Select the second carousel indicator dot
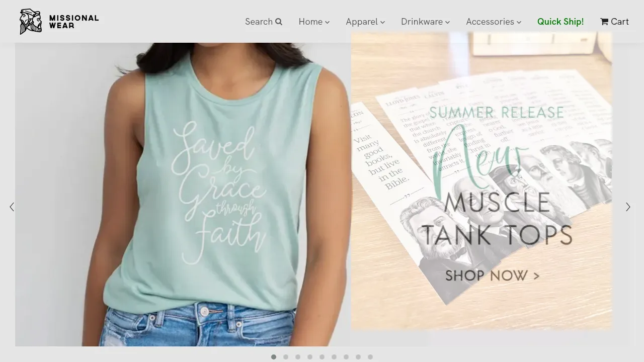Image resolution: width=644 pixels, height=362 pixels. tap(286, 357)
